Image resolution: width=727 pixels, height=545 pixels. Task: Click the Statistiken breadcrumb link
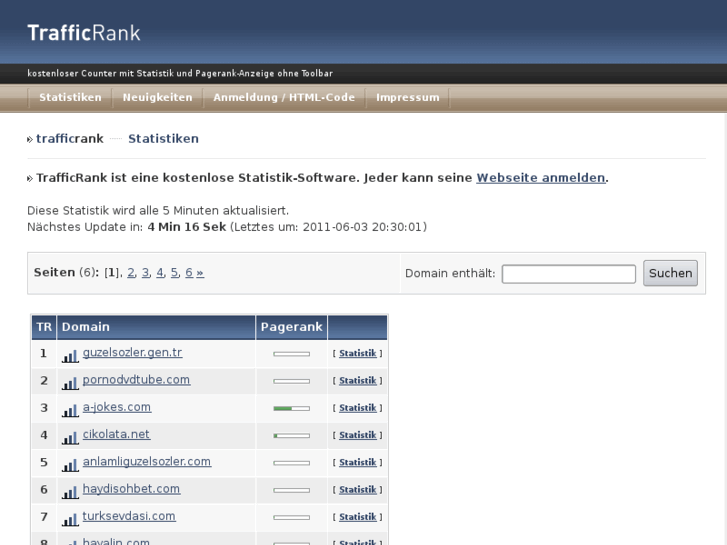(163, 139)
